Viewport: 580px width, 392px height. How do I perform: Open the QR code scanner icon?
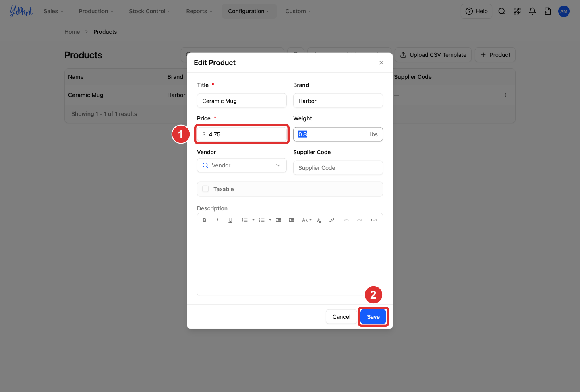tap(517, 11)
